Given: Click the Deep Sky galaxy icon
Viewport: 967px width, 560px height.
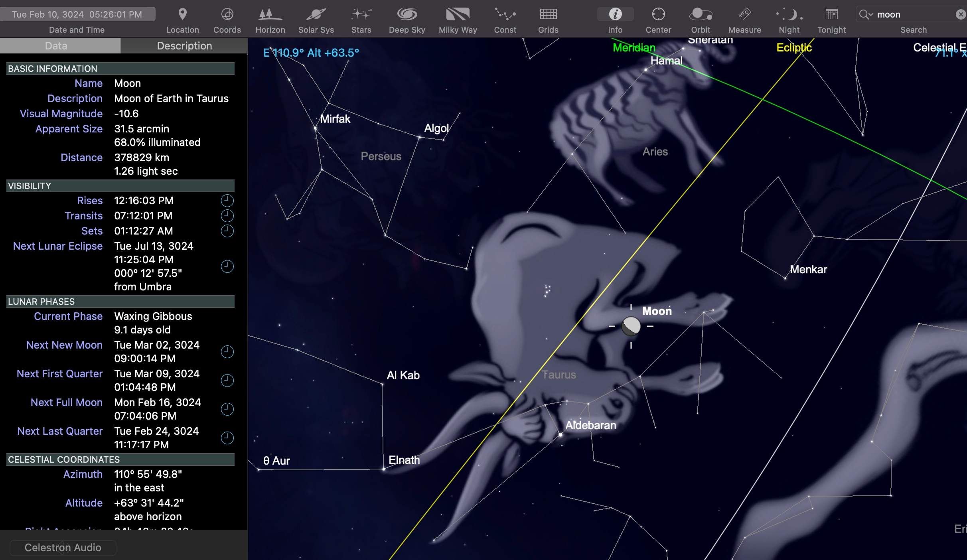Looking at the screenshot, I should click(x=407, y=15).
